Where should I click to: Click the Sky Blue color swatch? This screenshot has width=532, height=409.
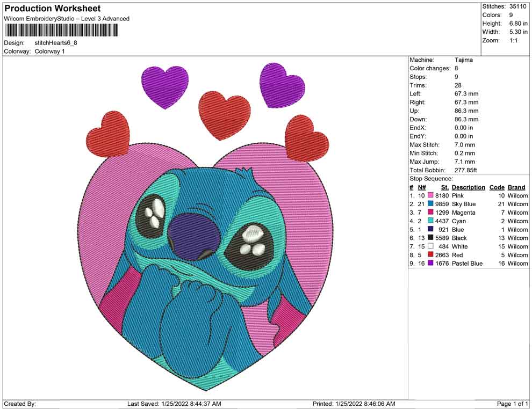[x=430, y=203]
